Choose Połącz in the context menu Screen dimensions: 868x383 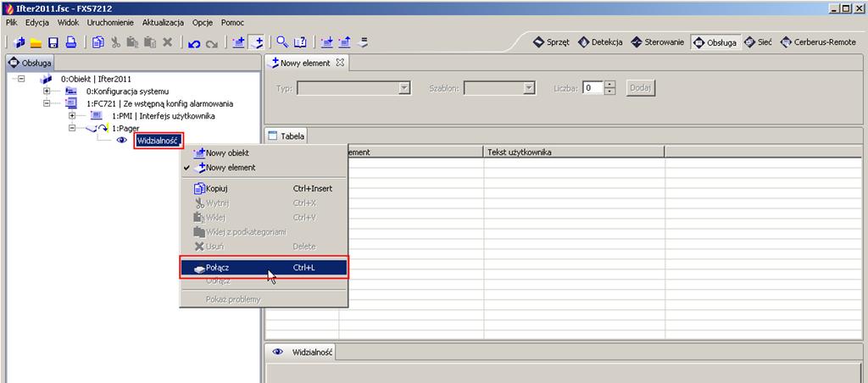[x=264, y=267]
